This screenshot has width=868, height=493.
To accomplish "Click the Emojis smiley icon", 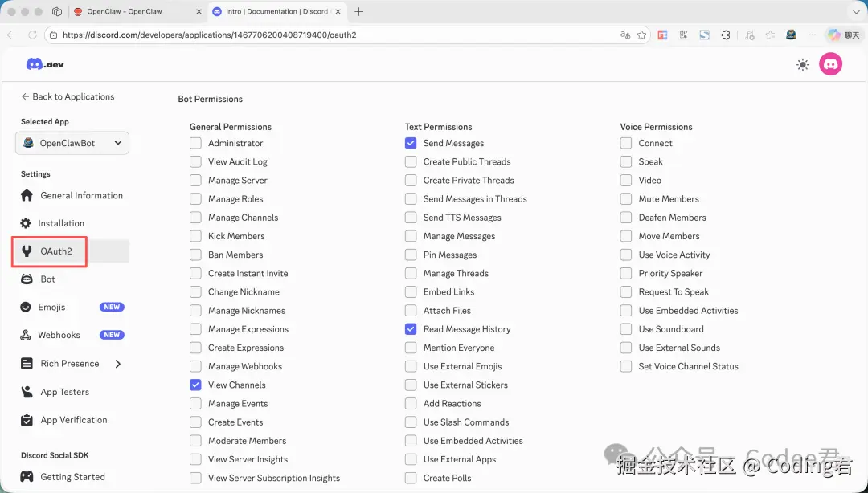I will click(x=26, y=307).
